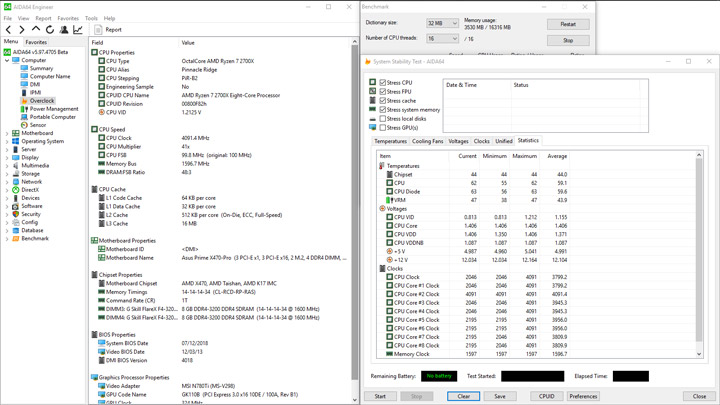Open the Report toolbar button
Screen dimensions: 720x405
pos(108,29)
